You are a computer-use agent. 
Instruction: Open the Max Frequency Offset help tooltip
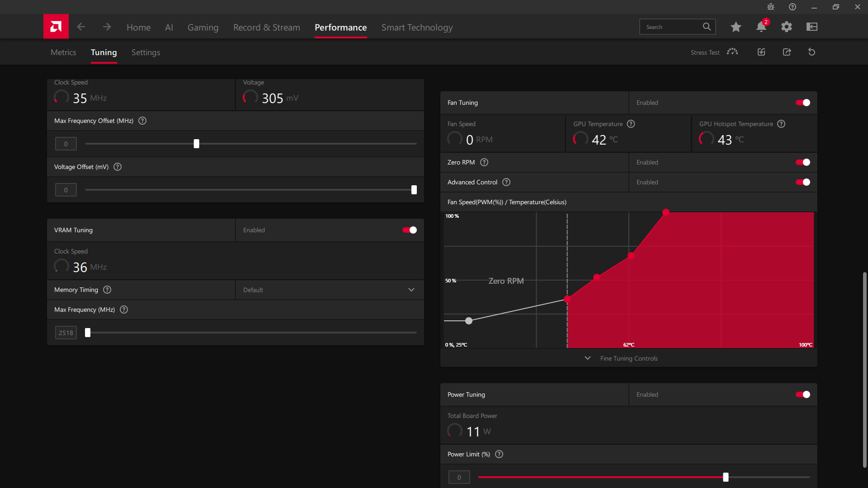pyautogui.click(x=142, y=121)
